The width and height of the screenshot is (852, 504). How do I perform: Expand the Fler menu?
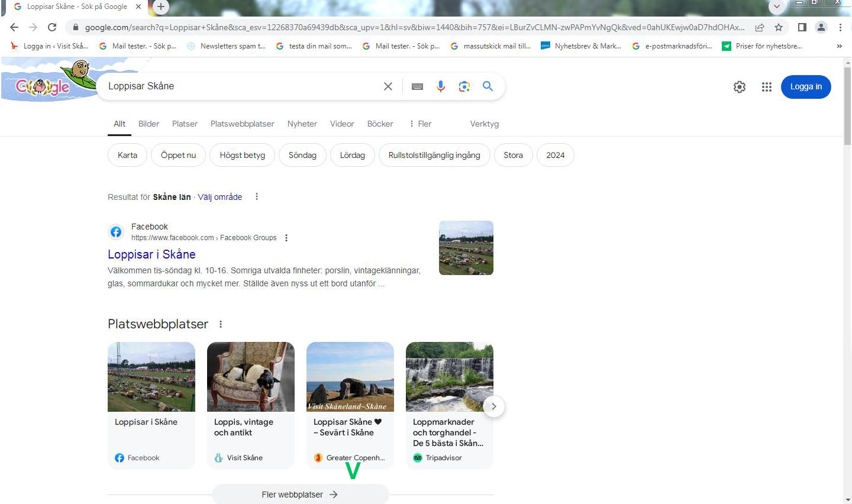click(420, 124)
